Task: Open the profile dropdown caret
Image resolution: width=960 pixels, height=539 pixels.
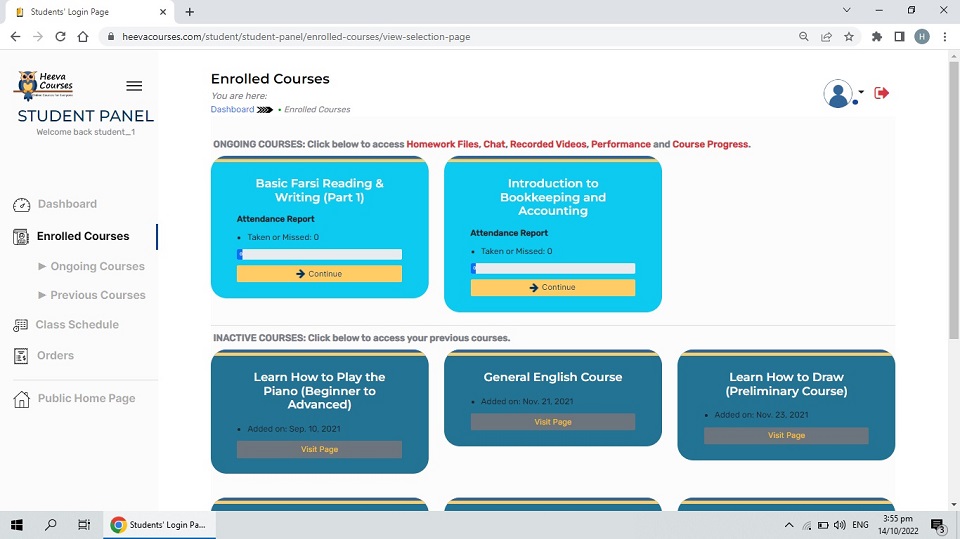Action: coord(861,92)
